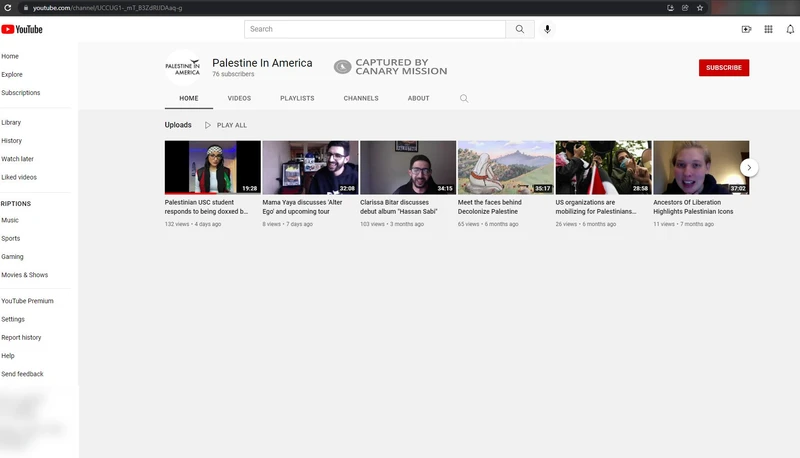800x458 pixels.
Task: Open the About tab
Action: pyautogui.click(x=418, y=98)
